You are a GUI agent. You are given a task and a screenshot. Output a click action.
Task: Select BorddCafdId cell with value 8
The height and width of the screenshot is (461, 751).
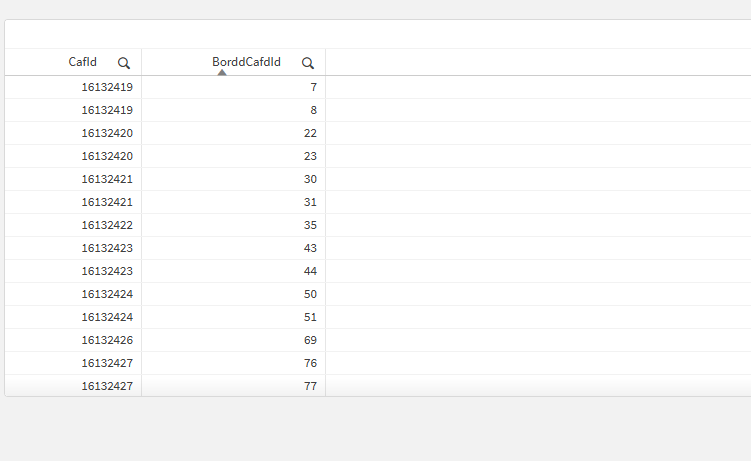click(x=313, y=110)
